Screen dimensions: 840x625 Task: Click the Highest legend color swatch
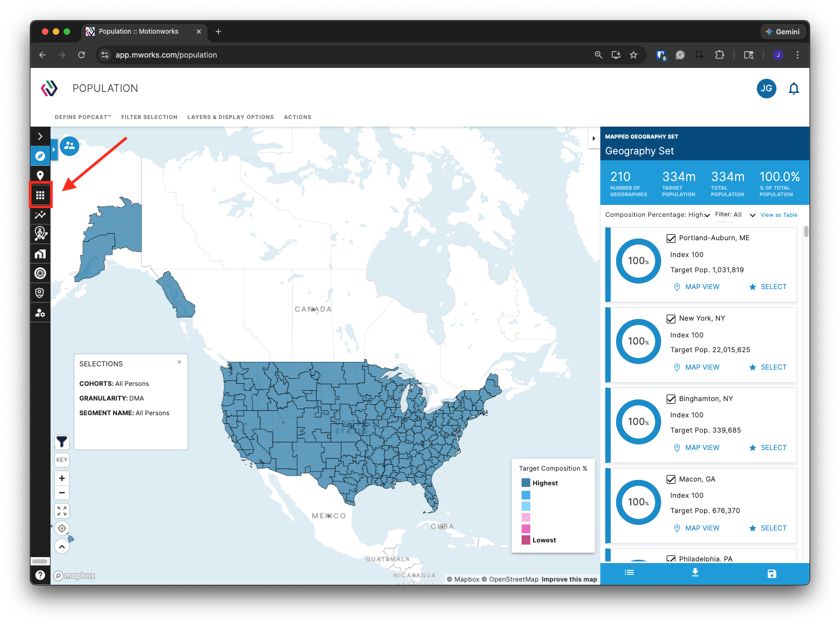coord(526,483)
